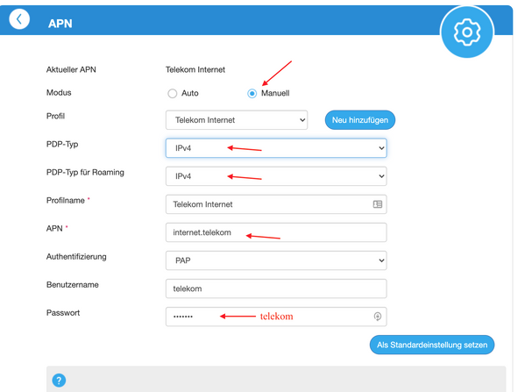Click the Benutzername label
This screenshot has width=532, height=392.
click(x=73, y=285)
